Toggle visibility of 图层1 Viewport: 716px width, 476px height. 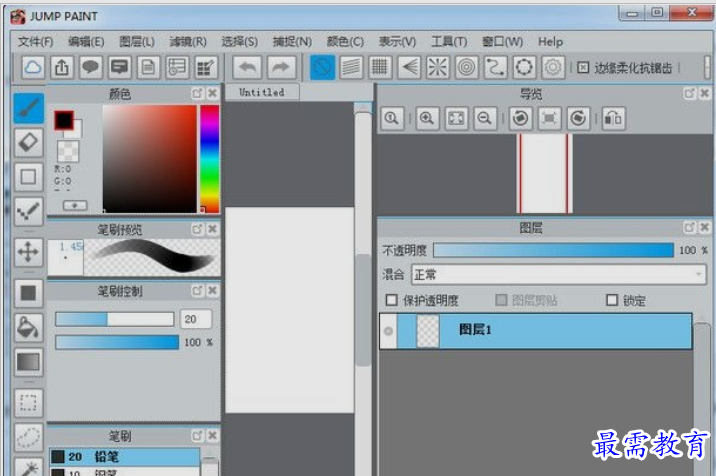[x=389, y=331]
